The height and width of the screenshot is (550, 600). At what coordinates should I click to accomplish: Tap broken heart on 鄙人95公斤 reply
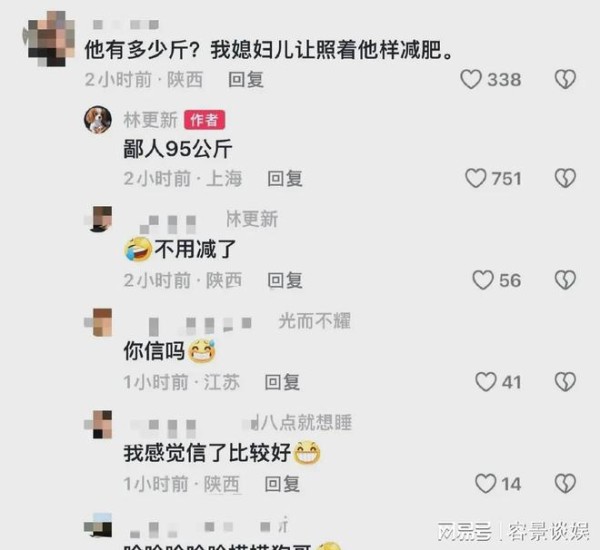click(x=565, y=178)
